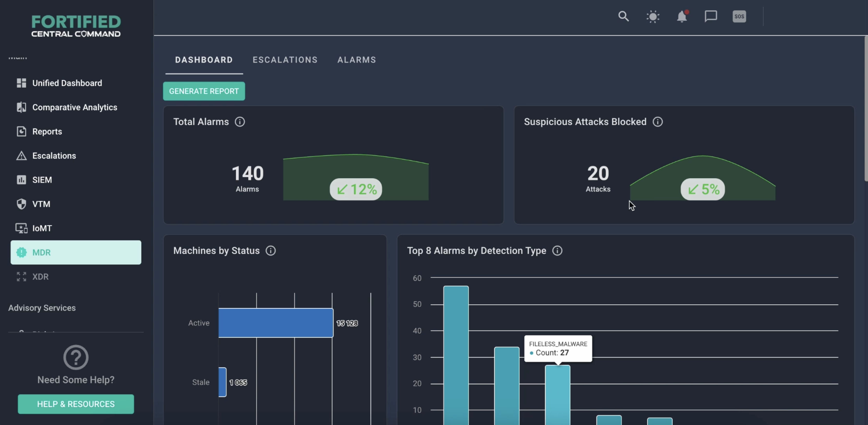Click the VTM shield icon

point(21,204)
